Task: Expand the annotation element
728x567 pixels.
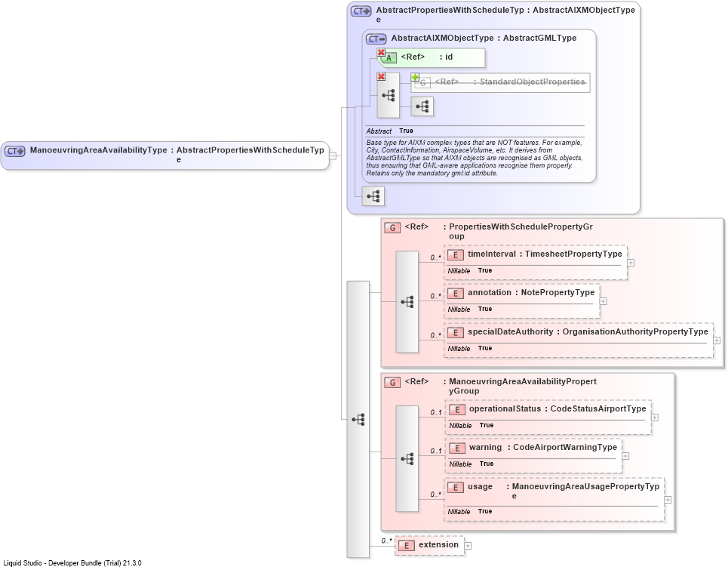Action: coord(603,302)
